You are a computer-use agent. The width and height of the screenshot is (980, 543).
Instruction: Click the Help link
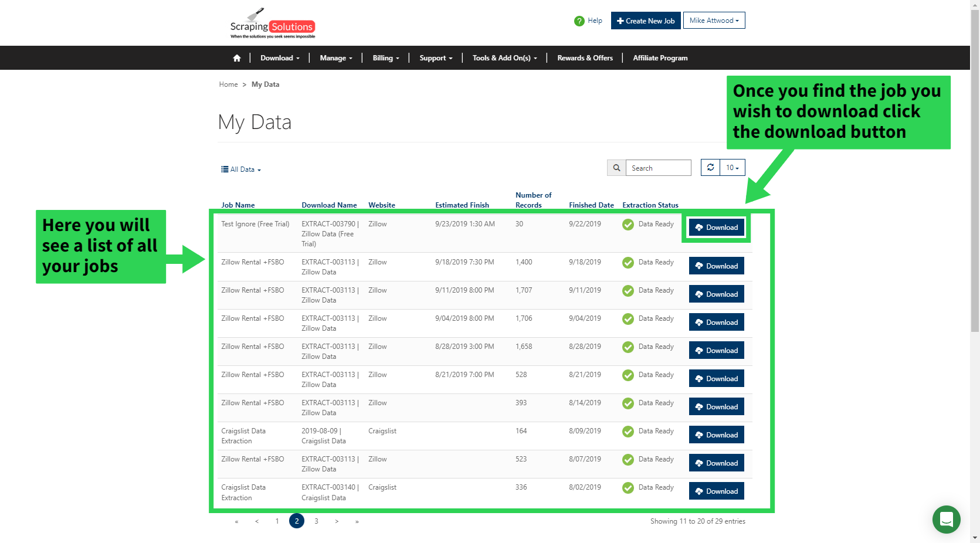click(x=595, y=21)
